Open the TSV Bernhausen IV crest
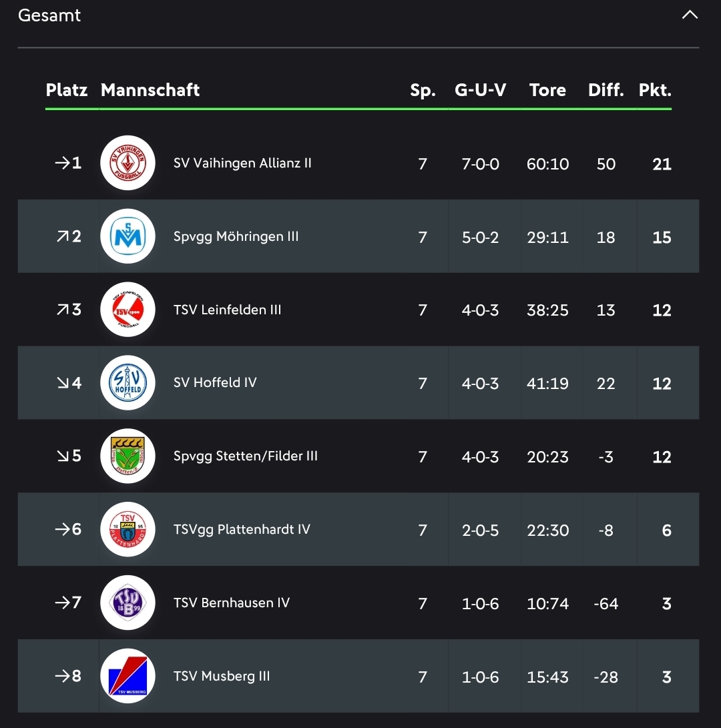This screenshot has height=728, width=721. coord(128,603)
